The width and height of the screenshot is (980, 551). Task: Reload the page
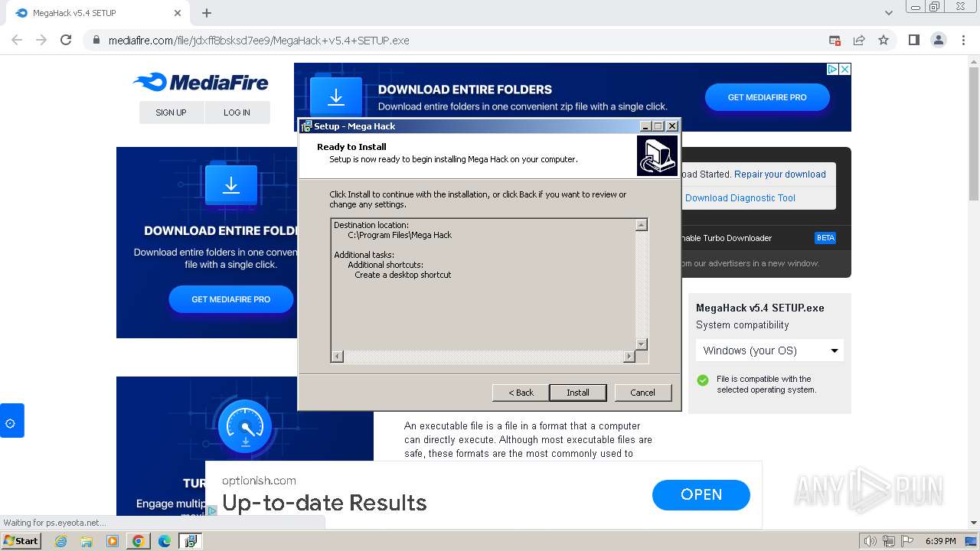[66, 40]
